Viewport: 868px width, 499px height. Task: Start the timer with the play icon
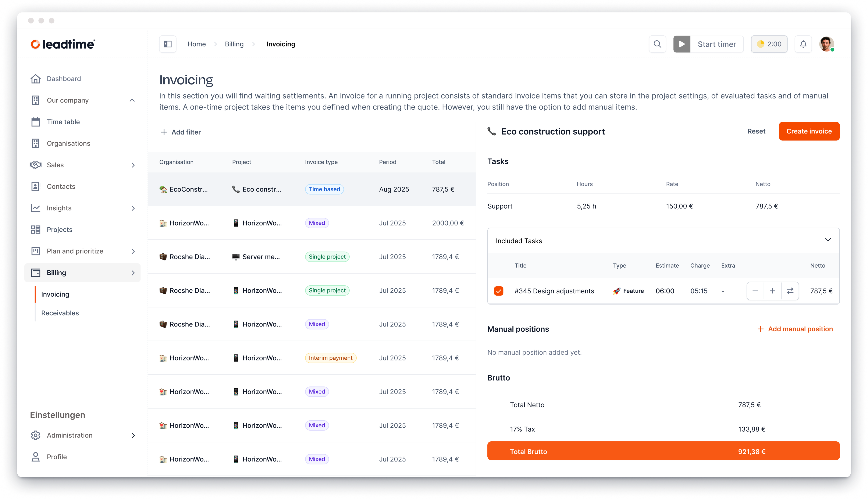[682, 44]
